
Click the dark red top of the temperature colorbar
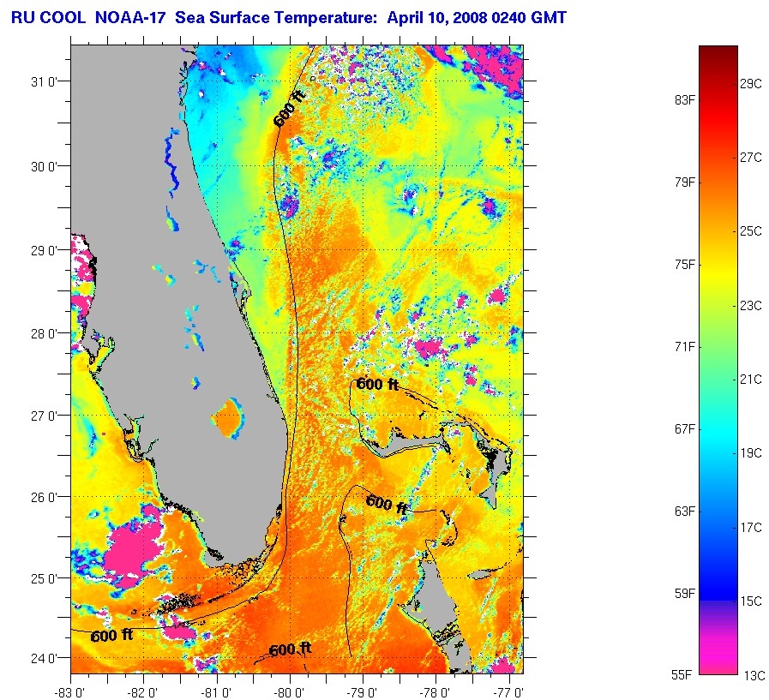click(718, 53)
